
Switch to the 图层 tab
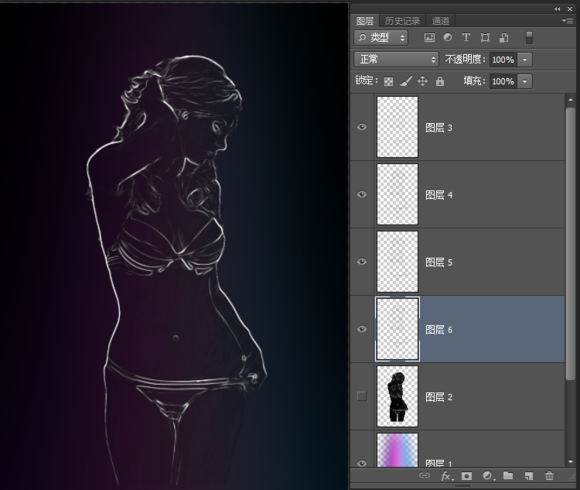click(365, 21)
